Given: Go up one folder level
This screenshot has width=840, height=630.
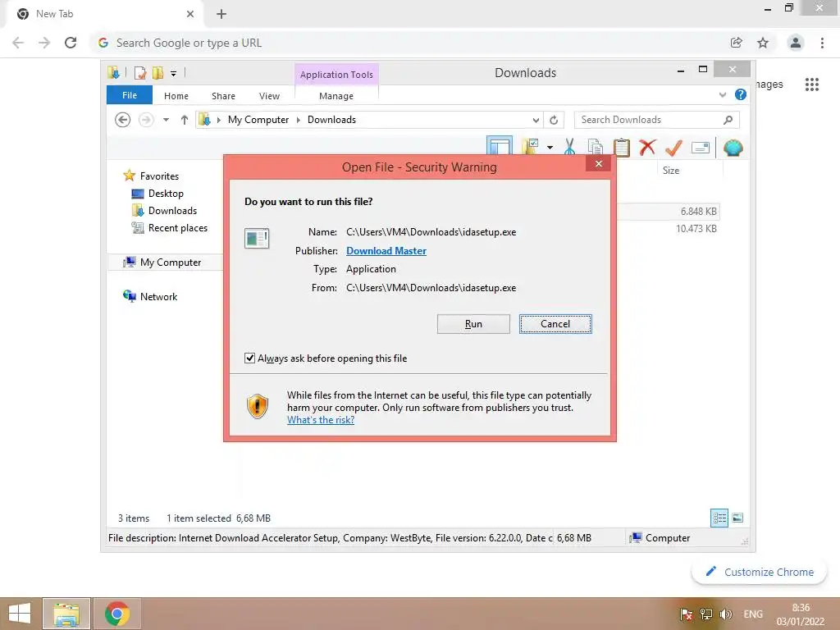Looking at the screenshot, I should tap(185, 120).
